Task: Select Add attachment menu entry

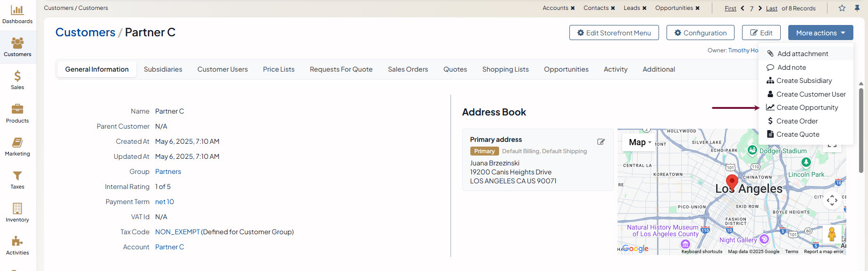Action: (802, 54)
